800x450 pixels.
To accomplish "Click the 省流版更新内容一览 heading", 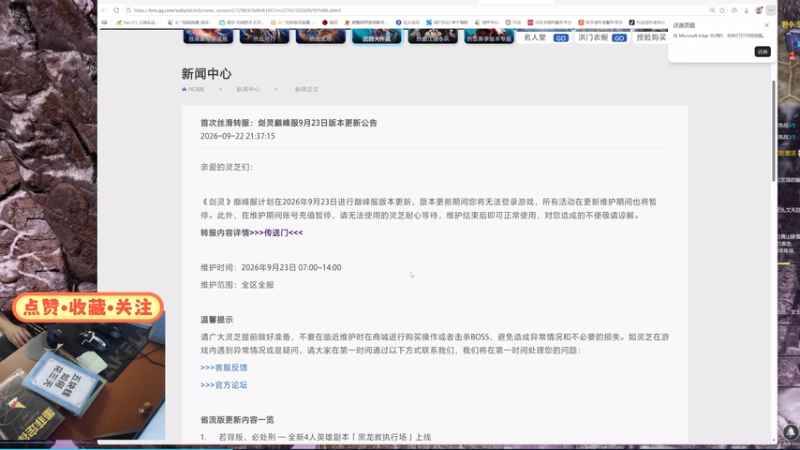I will [237, 419].
